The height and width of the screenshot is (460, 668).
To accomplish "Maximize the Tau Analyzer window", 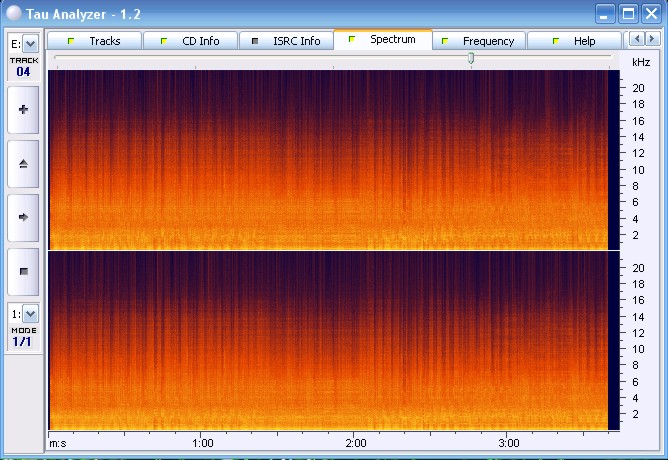I will point(628,13).
